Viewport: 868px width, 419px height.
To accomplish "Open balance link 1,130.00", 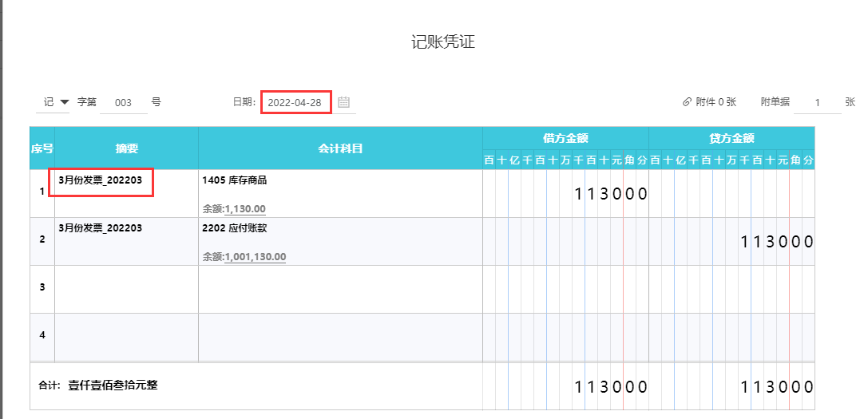I will point(245,209).
